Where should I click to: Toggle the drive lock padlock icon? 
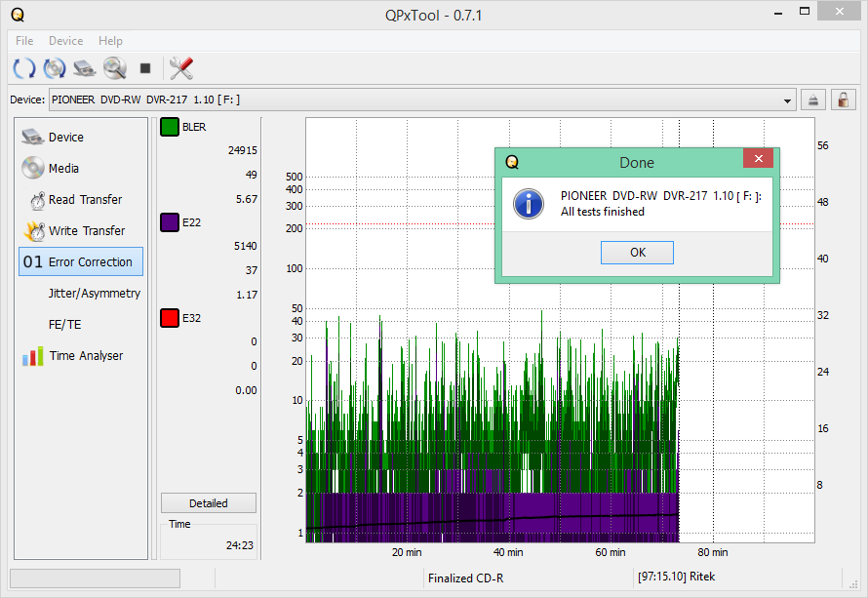click(843, 100)
